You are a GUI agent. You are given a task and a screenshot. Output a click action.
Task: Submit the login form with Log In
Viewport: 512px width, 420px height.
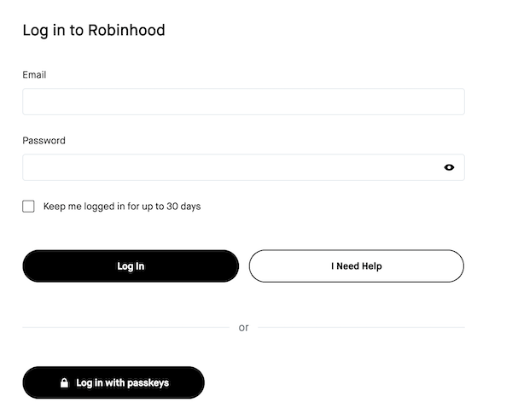pyautogui.click(x=131, y=266)
